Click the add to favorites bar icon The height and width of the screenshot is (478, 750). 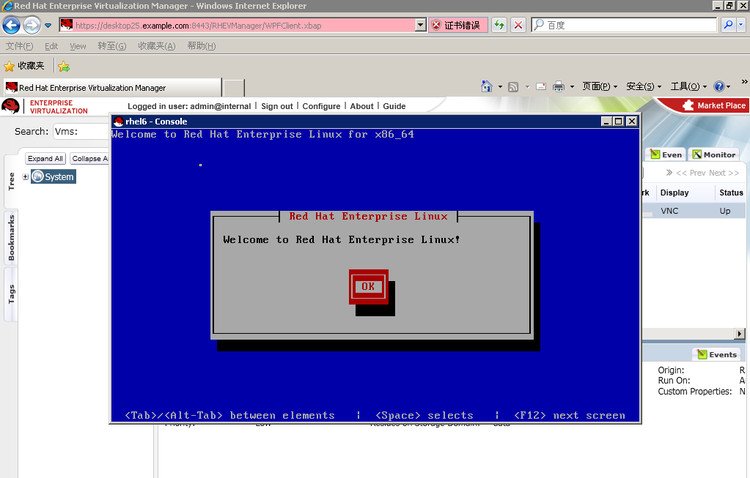(64, 67)
